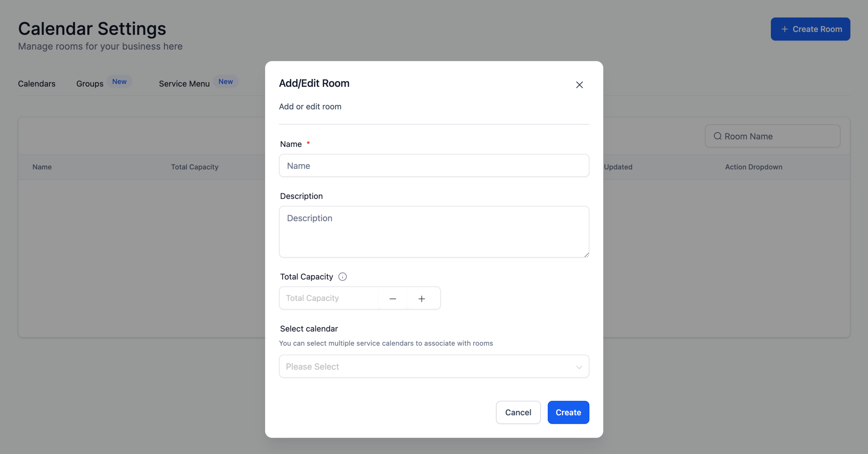Click the Total Capacity info icon

[x=342, y=277]
